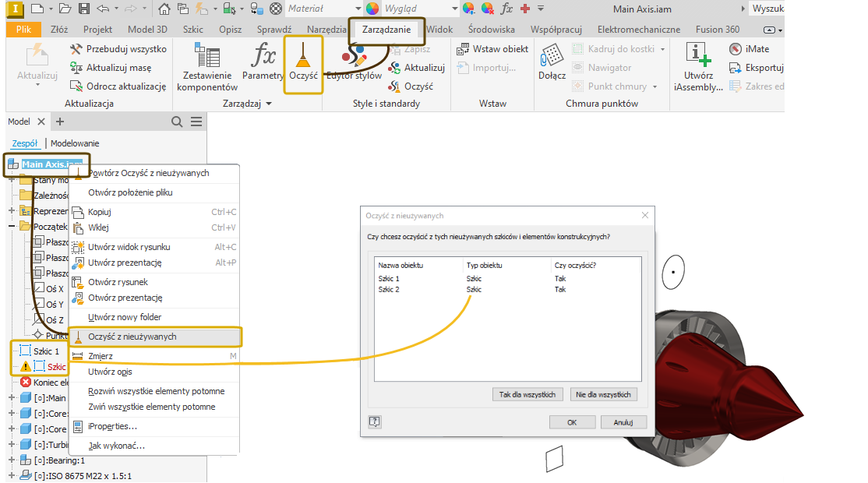The width and height of the screenshot is (868, 483).
Task: Switch to the Środowiska ribbon tab
Action: (491, 30)
